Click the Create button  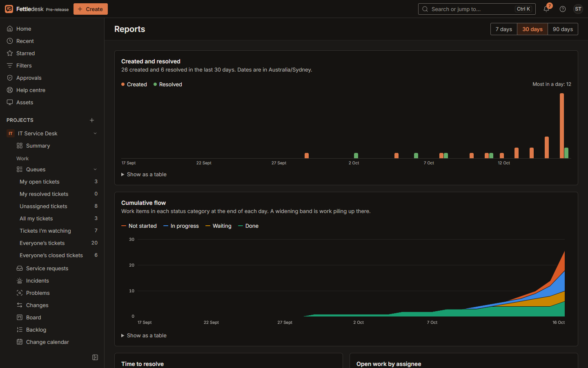(x=91, y=9)
